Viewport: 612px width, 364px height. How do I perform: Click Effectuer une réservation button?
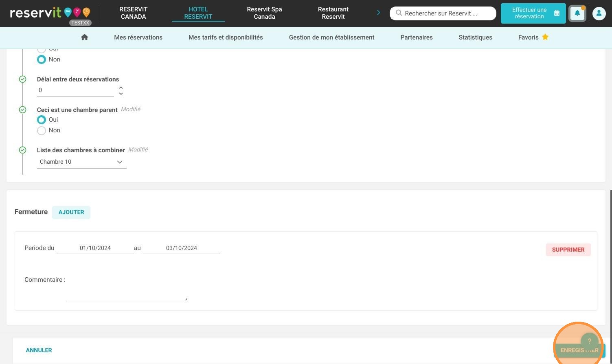[533, 13]
